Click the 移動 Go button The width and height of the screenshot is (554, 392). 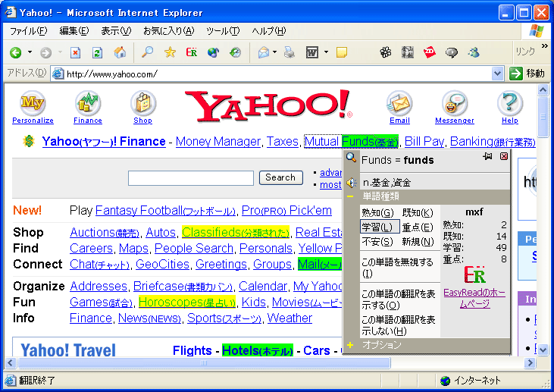pos(527,74)
